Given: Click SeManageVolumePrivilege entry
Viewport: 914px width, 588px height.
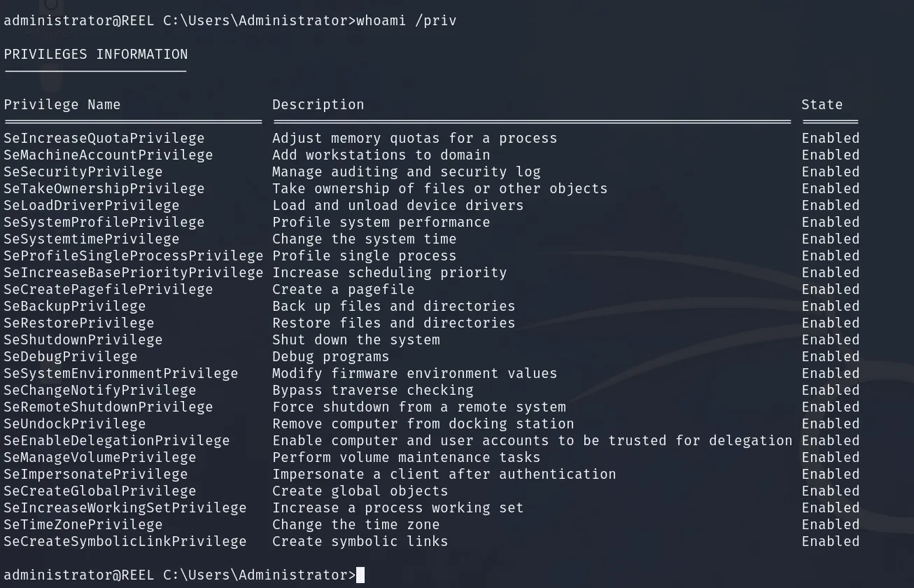Looking at the screenshot, I should tap(100, 457).
